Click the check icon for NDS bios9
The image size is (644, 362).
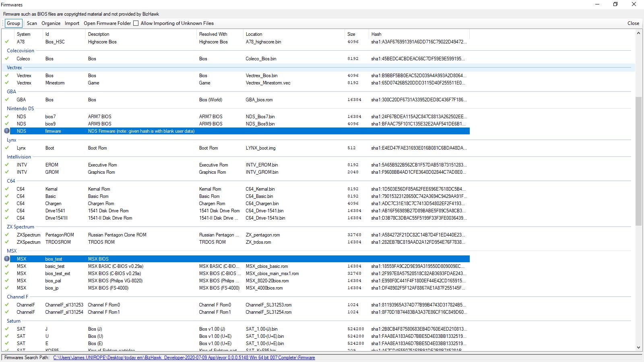pos(7,123)
